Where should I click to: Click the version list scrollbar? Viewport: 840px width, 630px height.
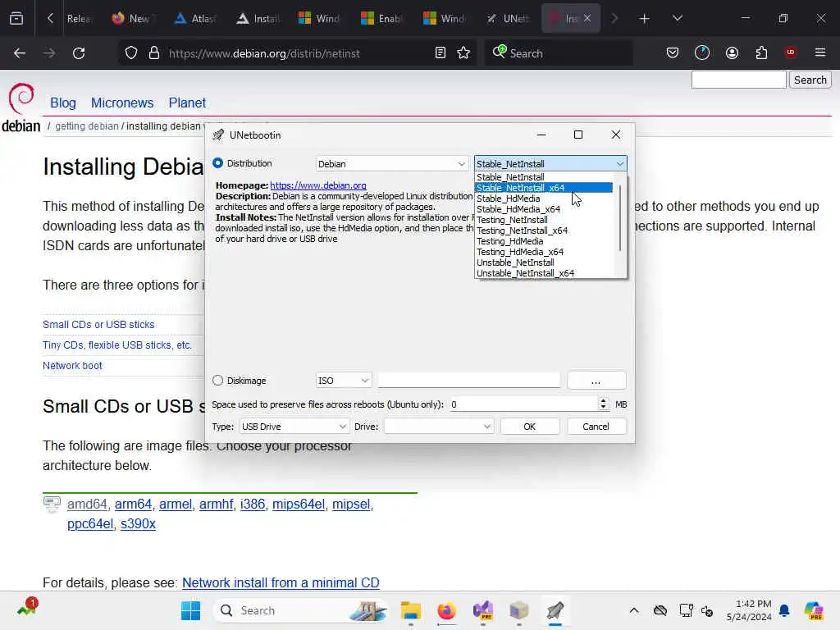pyautogui.click(x=620, y=218)
